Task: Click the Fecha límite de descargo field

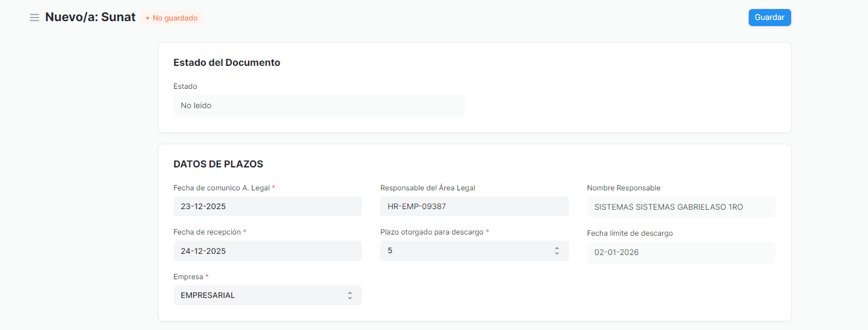Action: (680, 253)
